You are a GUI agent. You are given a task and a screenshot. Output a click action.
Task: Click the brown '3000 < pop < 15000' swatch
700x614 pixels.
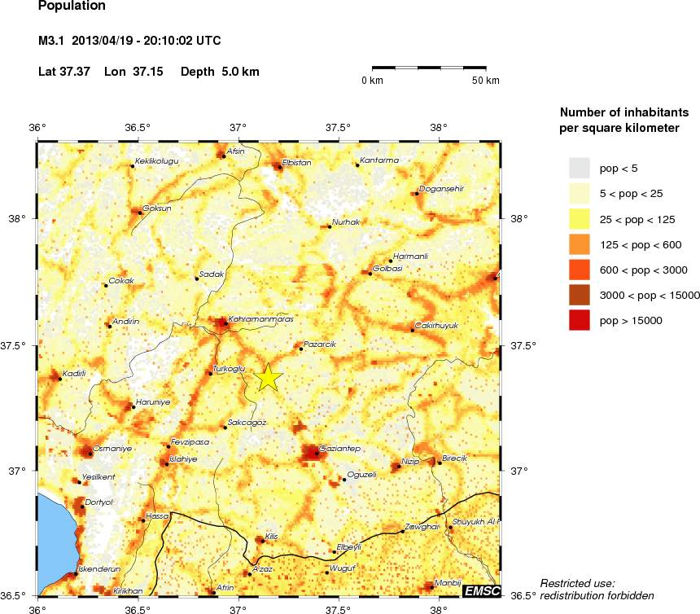tap(579, 295)
